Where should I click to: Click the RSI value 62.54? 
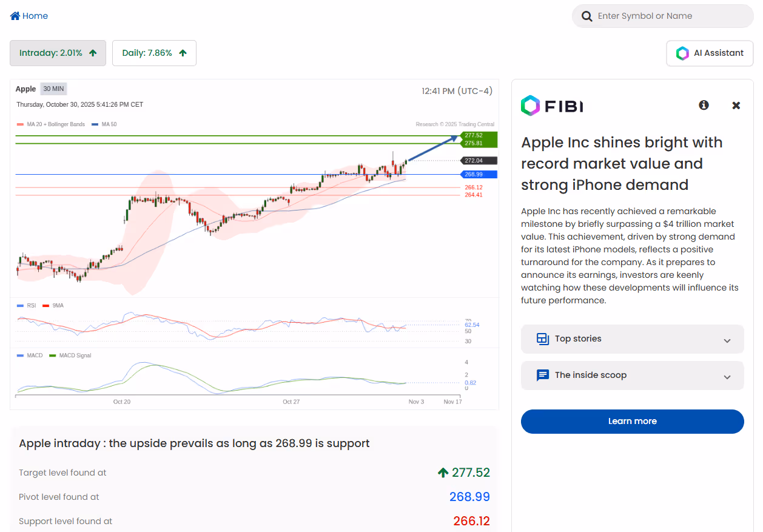tap(472, 325)
